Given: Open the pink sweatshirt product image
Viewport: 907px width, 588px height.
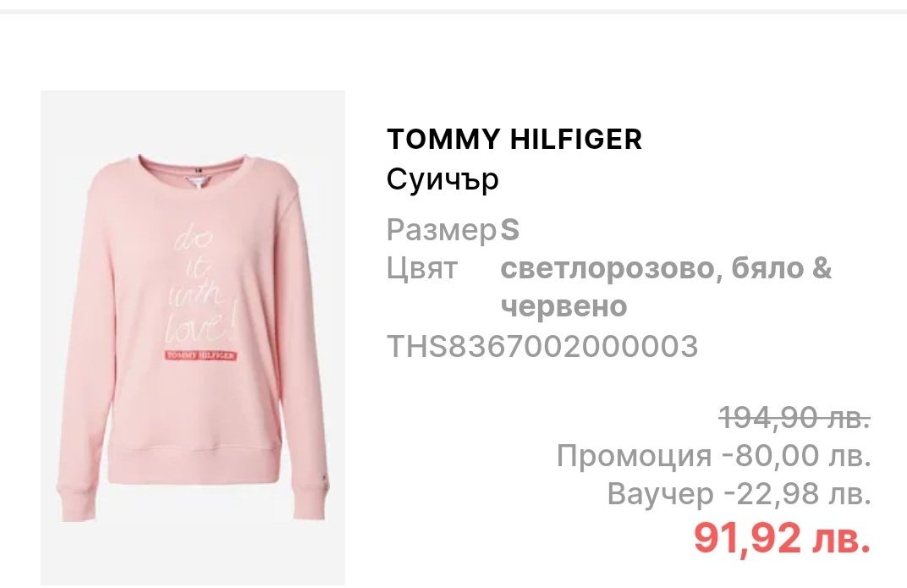Looking at the screenshot, I should click(x=193, y=338).
